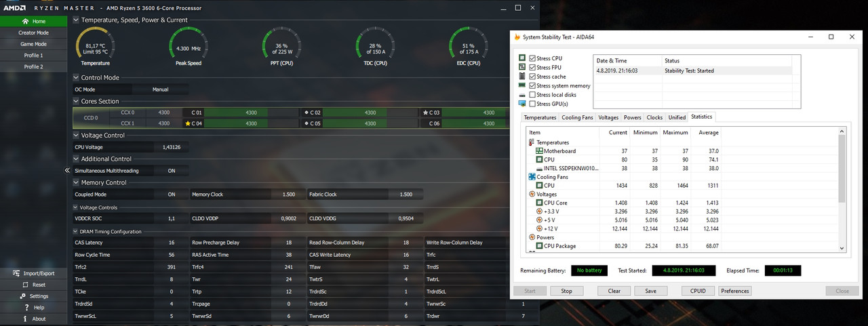The width and height of the screenshot is (868, 326).
Task: Toggle Simultaneous Multithreading ON value
Action: click(x=172, y=171)
